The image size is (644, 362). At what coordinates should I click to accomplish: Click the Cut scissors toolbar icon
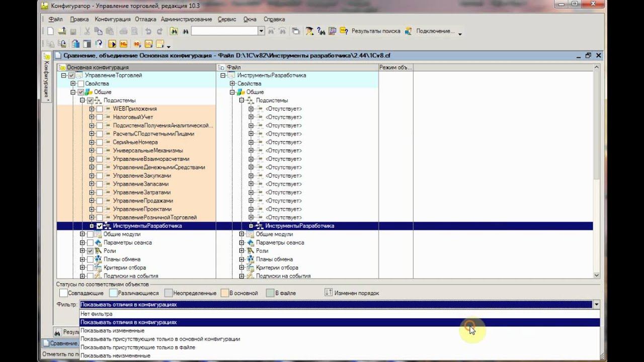coord(87,31)
